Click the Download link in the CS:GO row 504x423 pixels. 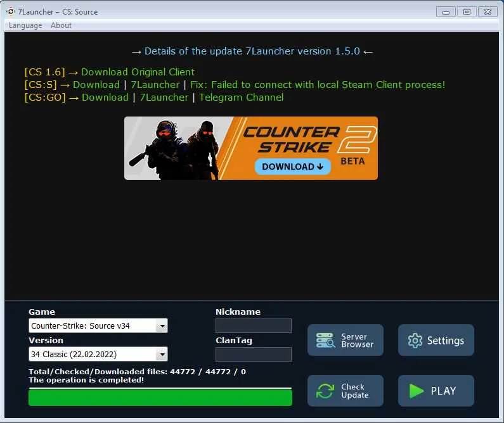105,98
